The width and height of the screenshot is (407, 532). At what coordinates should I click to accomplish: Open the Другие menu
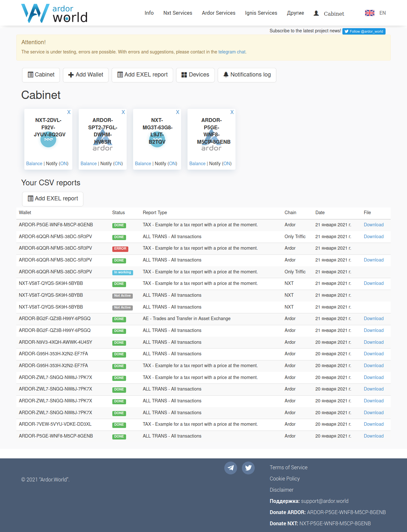[296, 13]
